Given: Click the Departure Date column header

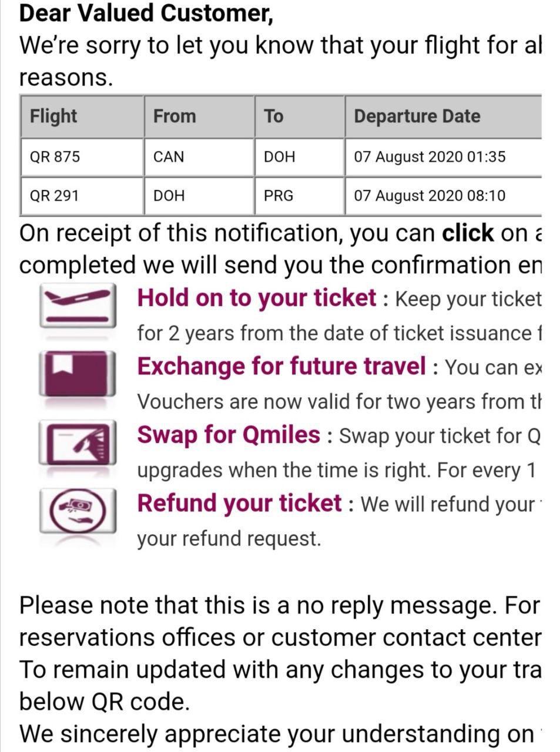Looking at the screenshot, I should coord(443,117).
